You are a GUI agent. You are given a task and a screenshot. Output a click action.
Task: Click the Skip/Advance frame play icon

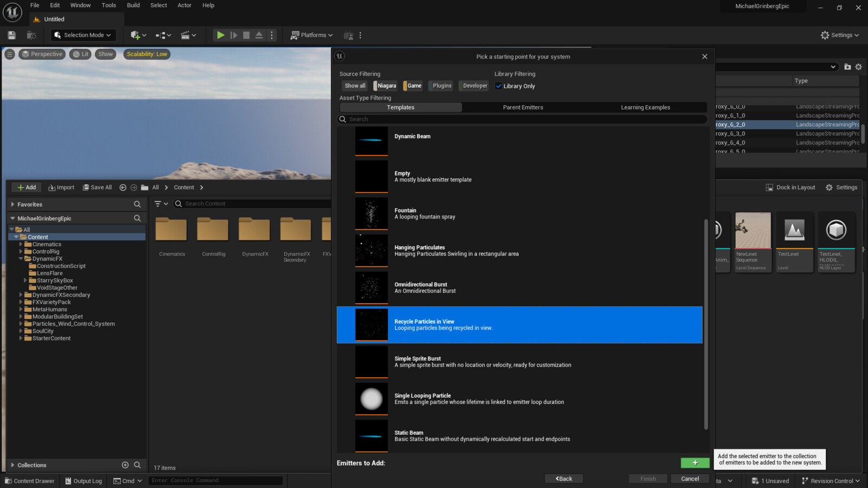[234, 35]
